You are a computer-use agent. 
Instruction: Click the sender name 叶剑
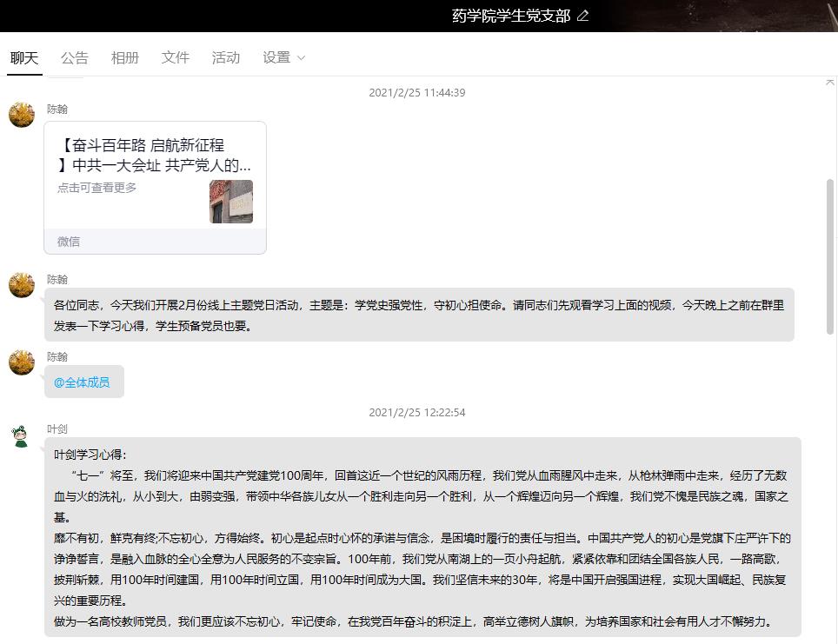point(57,429)
